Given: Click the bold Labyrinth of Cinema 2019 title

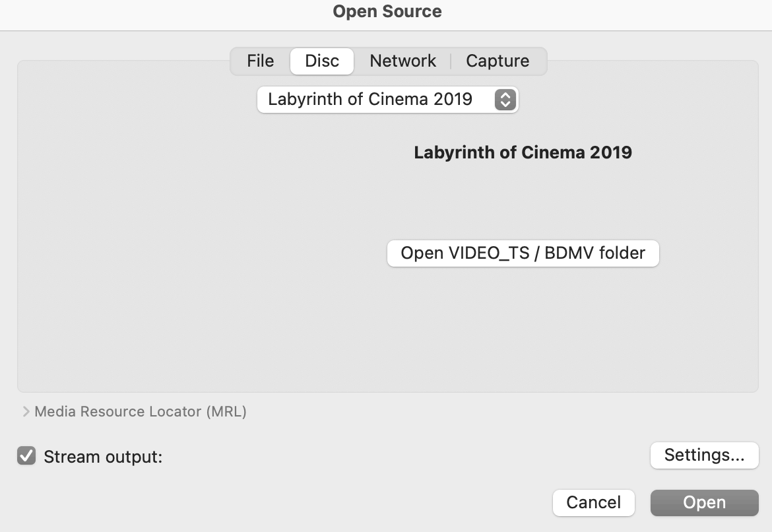Looking at the screenshot, I should (x=523, y=152).
